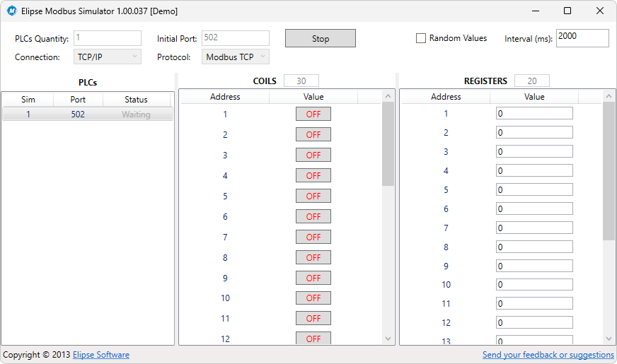
Task: Toggle coil 5 OFF button
Action: pos(313,196)
